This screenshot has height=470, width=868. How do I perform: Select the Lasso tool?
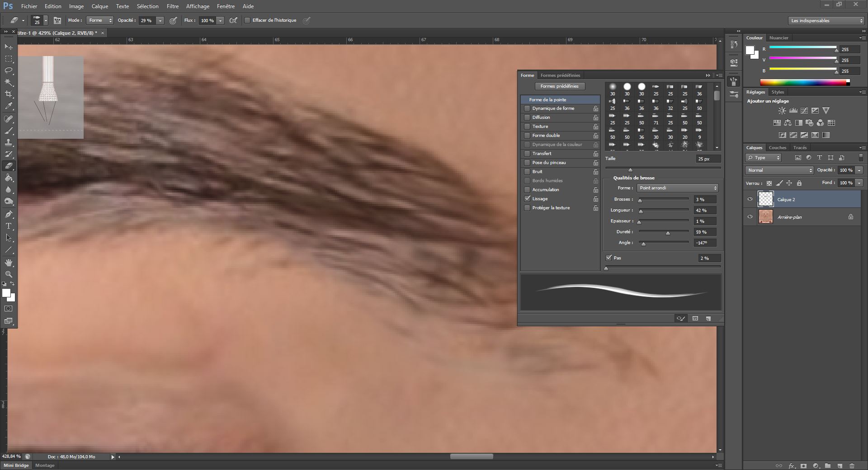coord(9,70)
